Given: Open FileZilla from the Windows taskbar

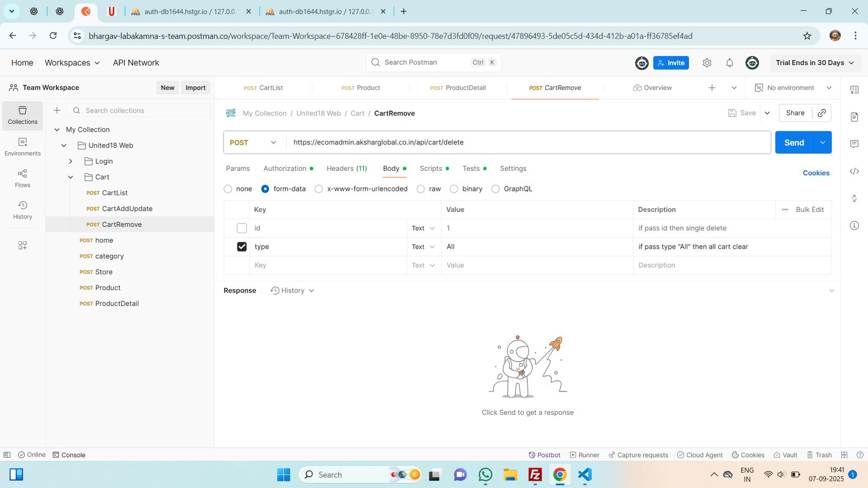Looking at the screenshot, I should tap(535, 475).
